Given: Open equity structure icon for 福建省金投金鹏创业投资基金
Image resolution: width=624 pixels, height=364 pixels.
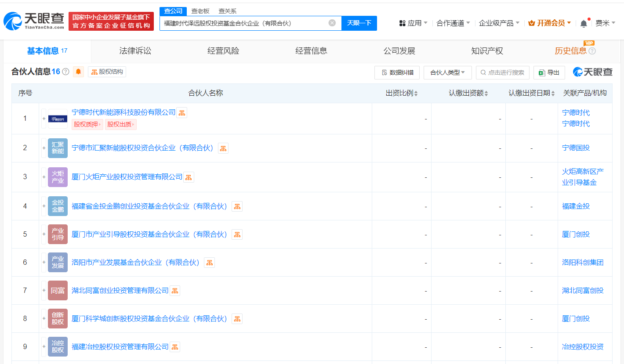Looking at the screenshot, I should 237,206.
